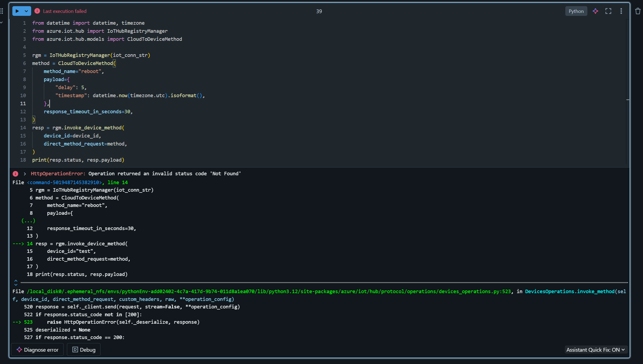Click the Python language selector
This screenshot has height=364, width=643.
pyautogui.click(x=576, y=11)
